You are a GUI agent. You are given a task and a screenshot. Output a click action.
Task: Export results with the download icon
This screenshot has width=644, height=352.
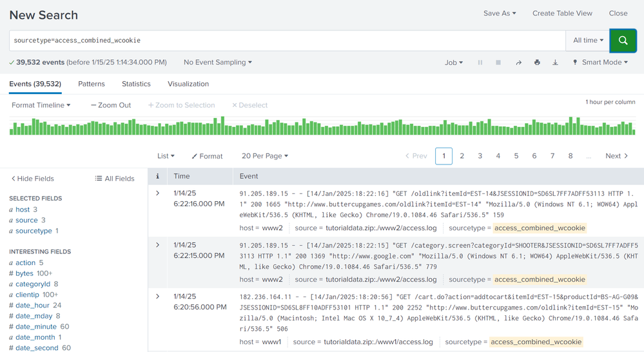555,63
